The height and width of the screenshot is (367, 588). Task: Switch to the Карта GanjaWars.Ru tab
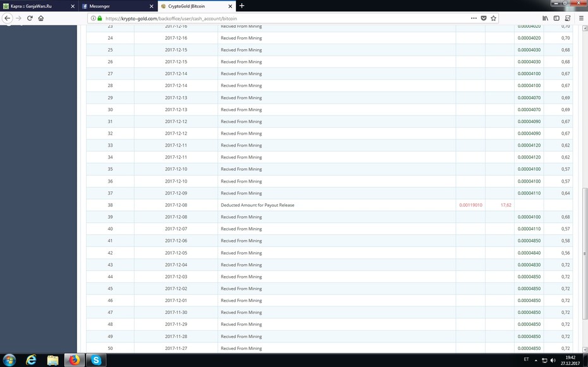click(39, 6)
